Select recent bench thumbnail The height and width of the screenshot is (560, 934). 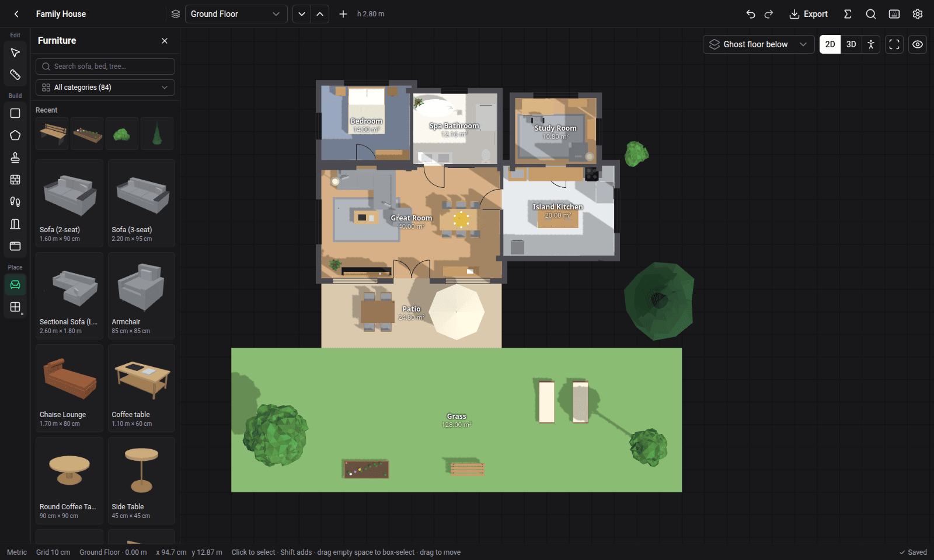(53, 134)
